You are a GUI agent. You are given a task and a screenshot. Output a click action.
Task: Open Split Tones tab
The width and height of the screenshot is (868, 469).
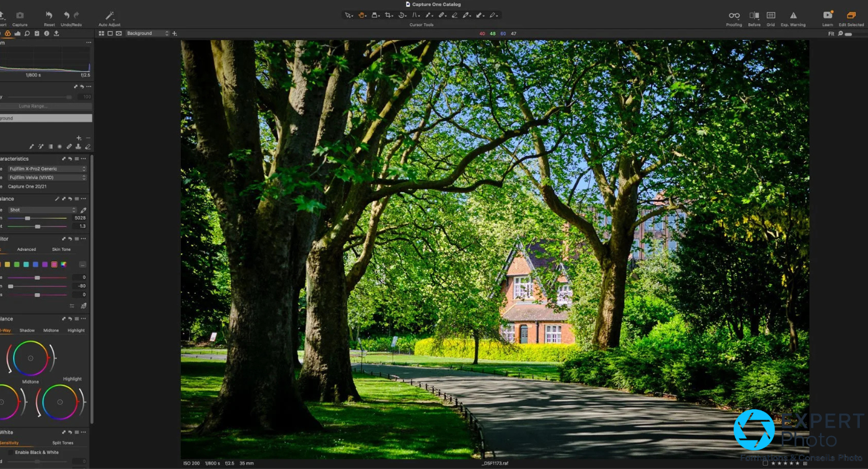tap(62, 443)
